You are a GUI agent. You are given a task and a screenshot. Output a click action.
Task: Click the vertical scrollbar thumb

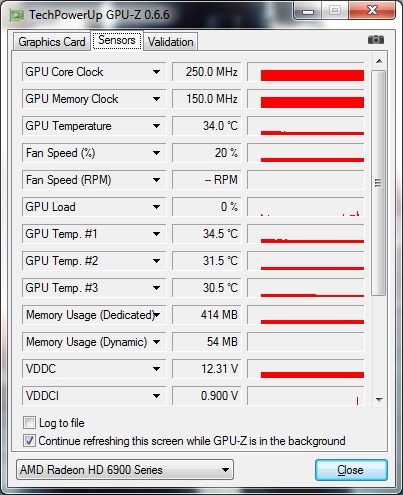(379, 183)
